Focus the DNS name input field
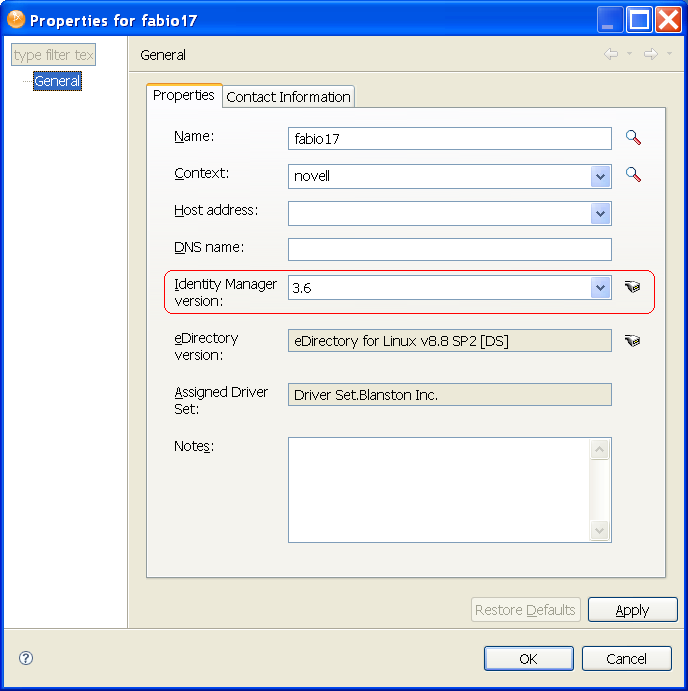This screenshot has height=691, width=688. [449, 249]
